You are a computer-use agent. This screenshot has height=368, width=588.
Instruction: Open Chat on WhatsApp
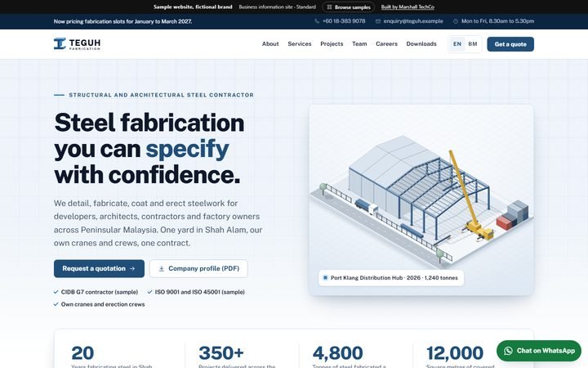[539, 351]
